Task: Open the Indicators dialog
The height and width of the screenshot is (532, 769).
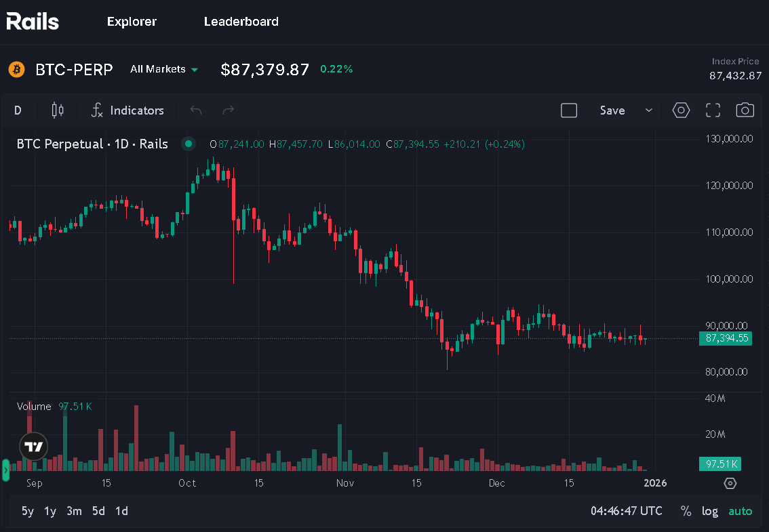Action: click(127, 110)
